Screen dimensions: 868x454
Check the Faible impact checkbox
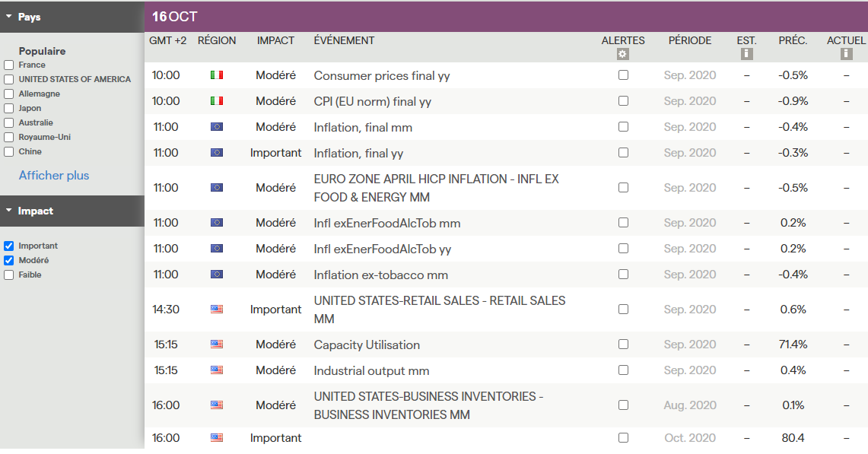pyautogui.click(x=9, y=275)
